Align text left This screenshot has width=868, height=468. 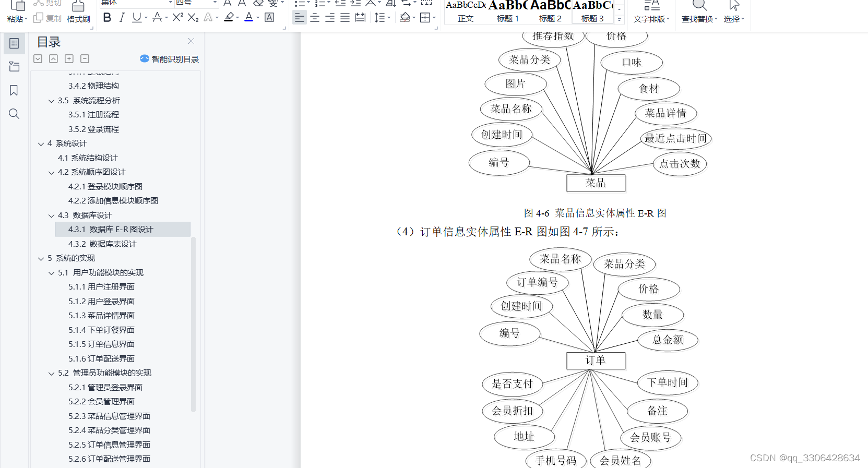(x=299, y=18)
